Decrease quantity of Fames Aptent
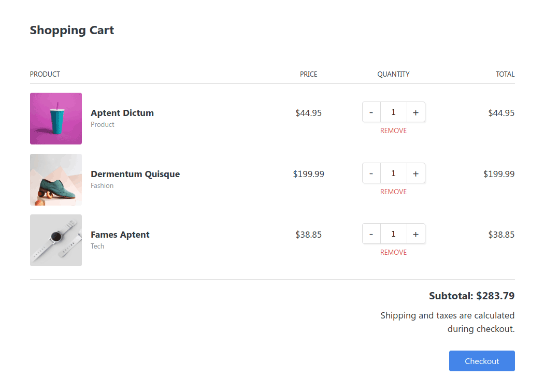This screenshot has width=545, height=392. point(371,234)
